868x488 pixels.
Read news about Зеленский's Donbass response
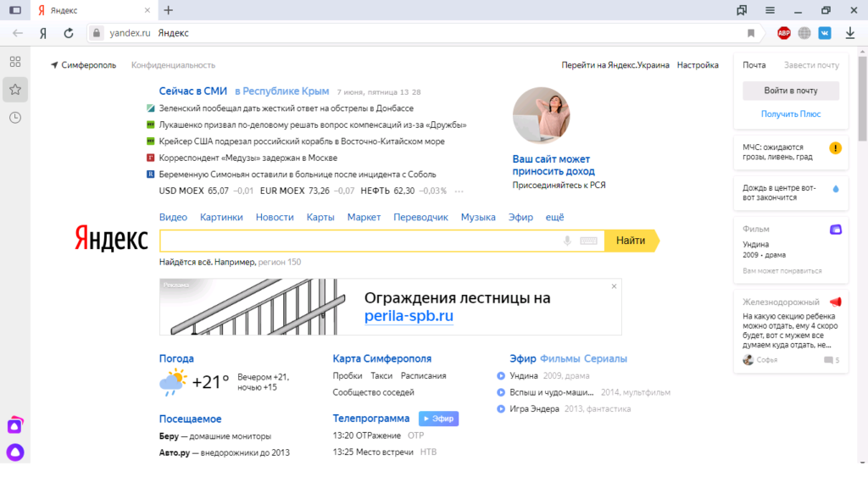click(x=287, y=108)
